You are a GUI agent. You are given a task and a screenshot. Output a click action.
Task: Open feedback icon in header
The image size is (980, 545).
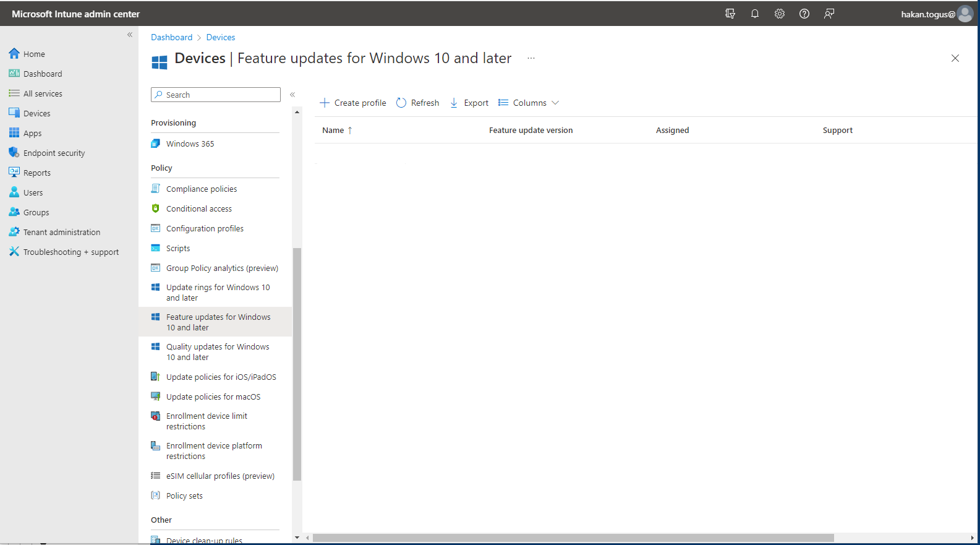click(x=829, y=14)
